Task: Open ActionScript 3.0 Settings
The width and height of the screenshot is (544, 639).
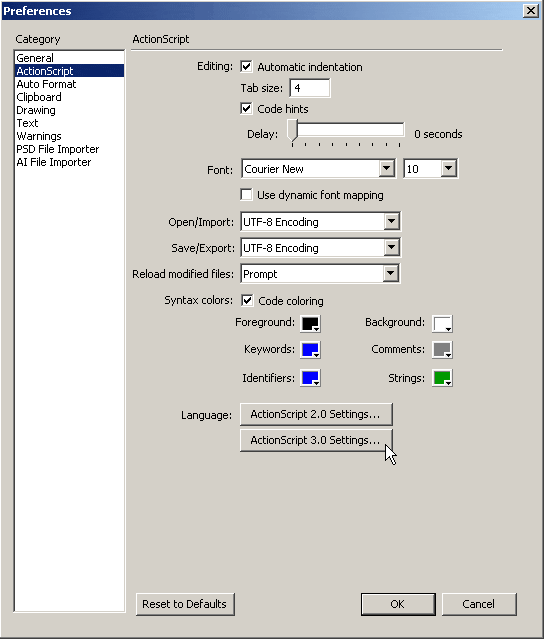Action: pos(316,440)
